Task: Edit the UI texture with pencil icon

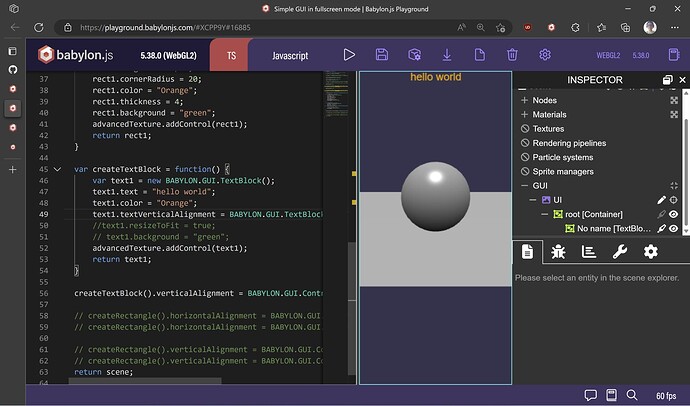Action: click(x=661, y=200)
